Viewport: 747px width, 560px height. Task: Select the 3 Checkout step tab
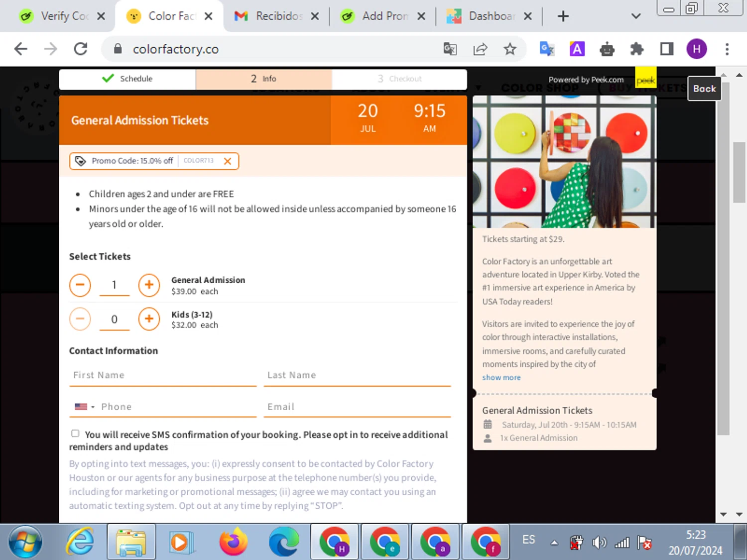(x=399, y=79)
